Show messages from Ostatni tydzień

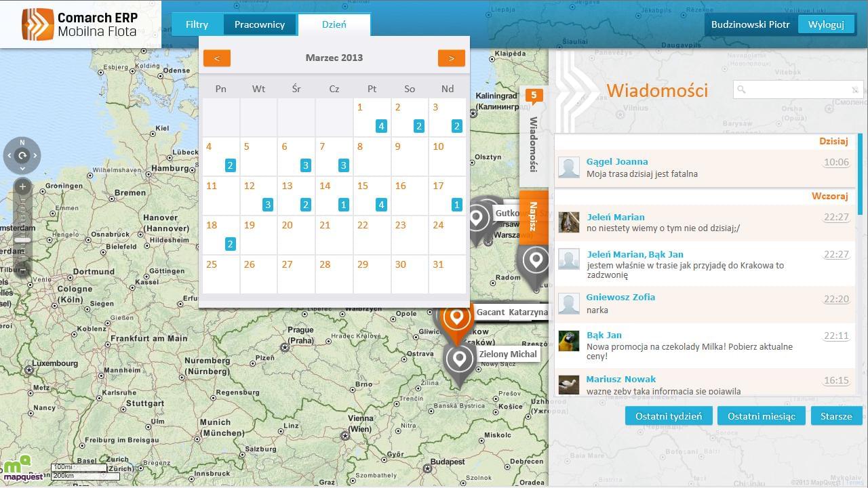(668, 416)
